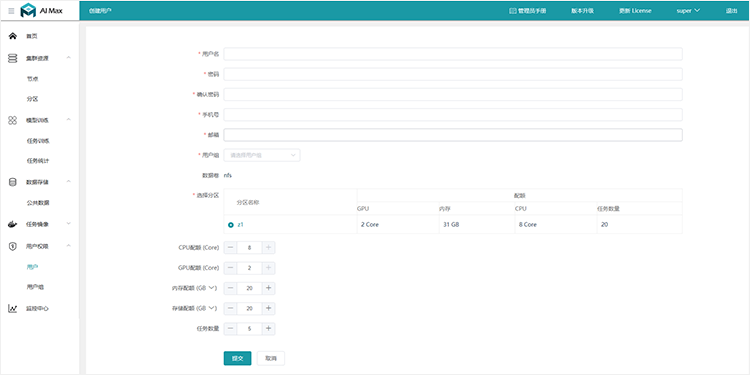Open 公共数据 in the sidebar
The width and height of the screenshot is (750, 375).
(x=38, y=203)
